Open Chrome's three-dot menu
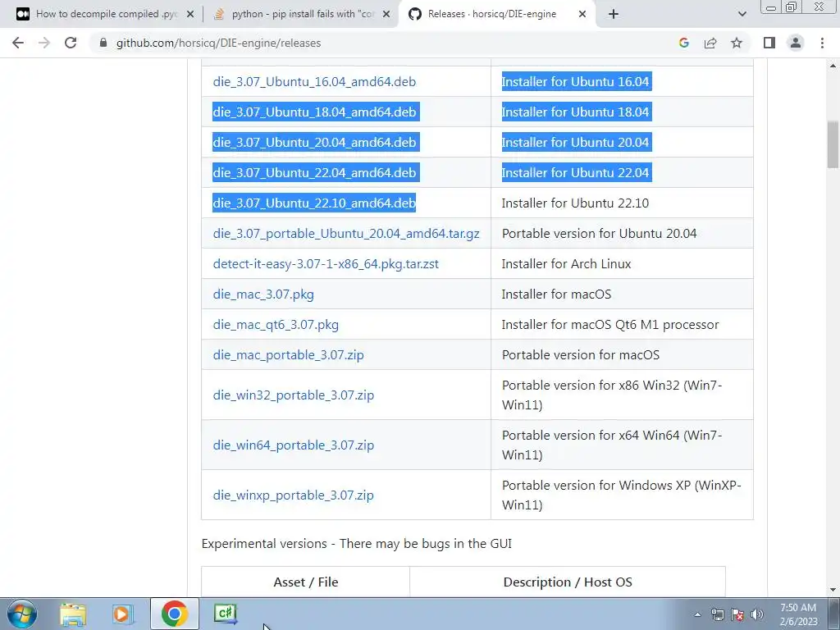The height and width of the screenshot is (630, 840). tap(822, 43)
